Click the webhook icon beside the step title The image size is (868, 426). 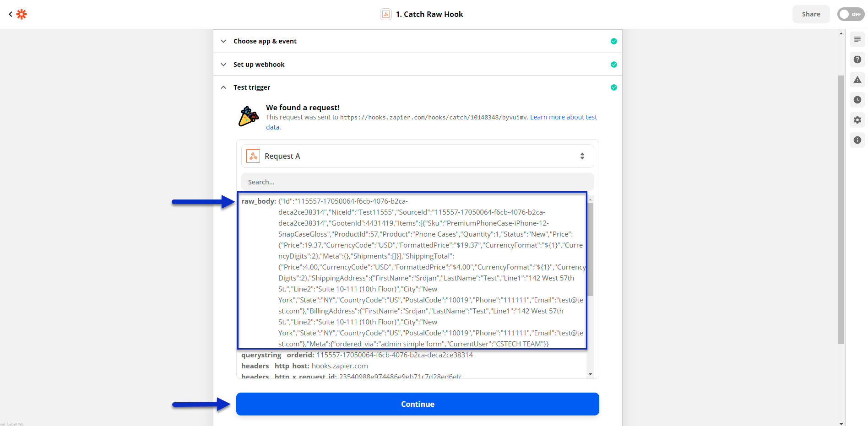[x=386, y=14]
